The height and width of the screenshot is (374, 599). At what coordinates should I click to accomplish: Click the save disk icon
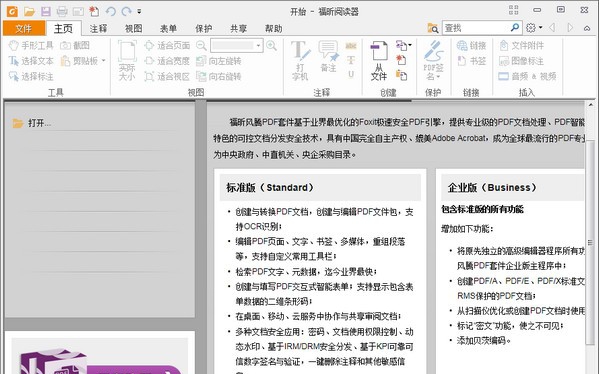pyautogui.click(x=46, y=11)
